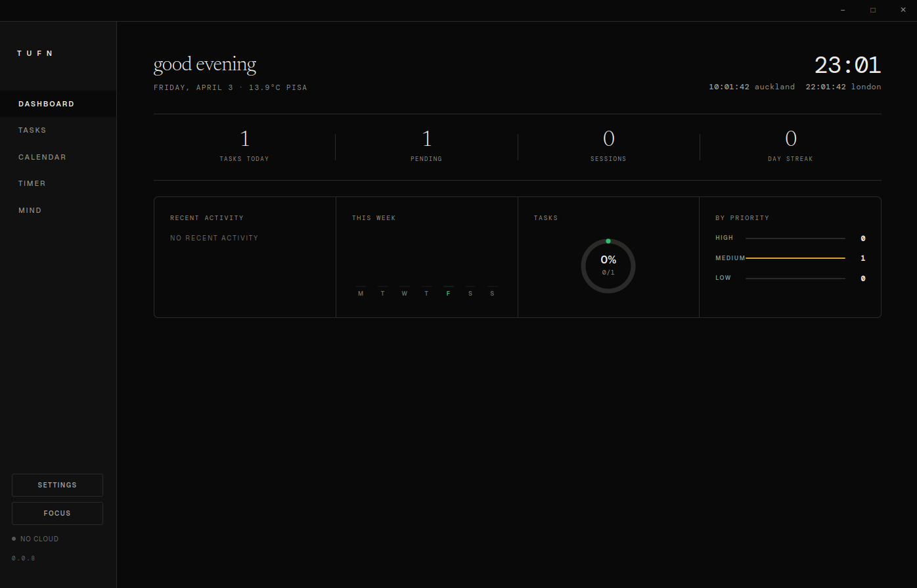Navigate to the Mind section
The image size is (917, 588).
click(30, 210)
